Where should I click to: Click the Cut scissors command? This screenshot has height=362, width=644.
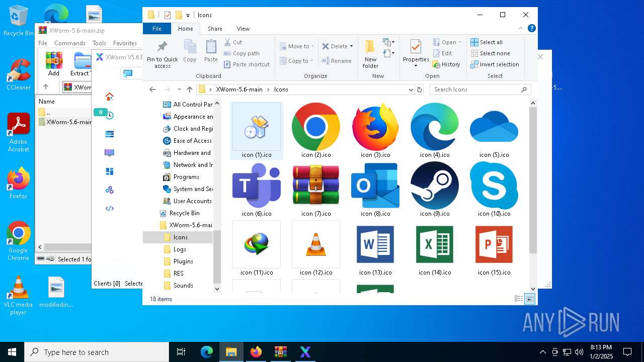point(233,42)
